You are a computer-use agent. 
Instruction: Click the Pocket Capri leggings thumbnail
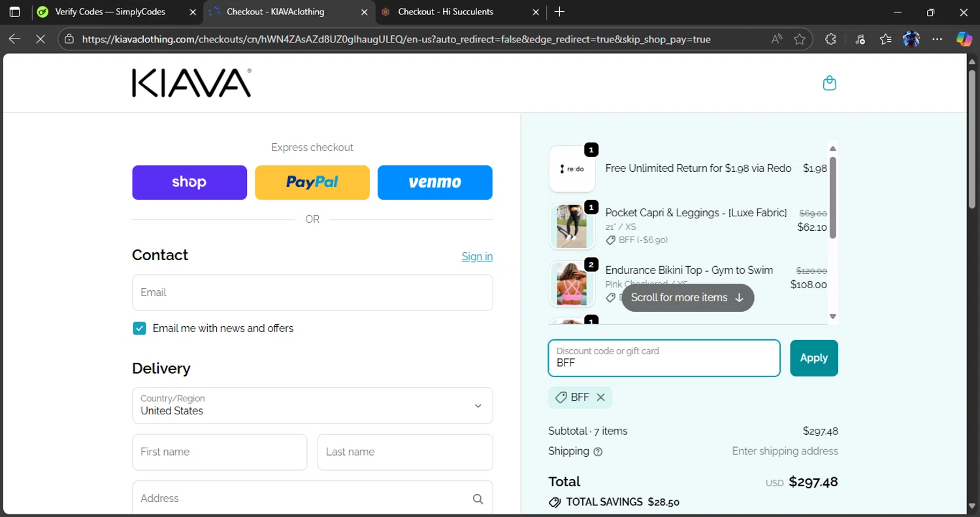pos(572,226)
